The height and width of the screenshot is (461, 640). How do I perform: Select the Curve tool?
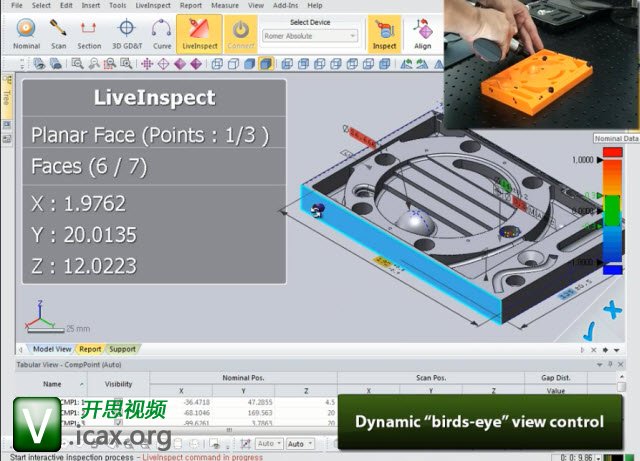click(162, 34)
